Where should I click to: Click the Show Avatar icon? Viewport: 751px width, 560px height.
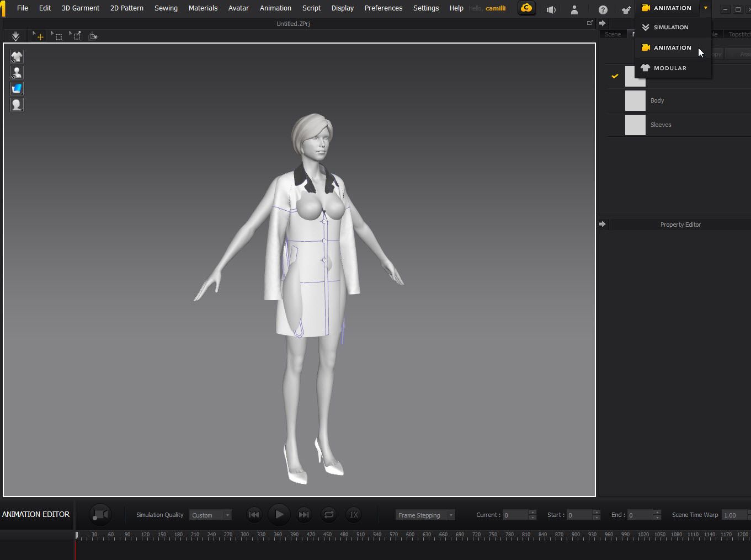coord(17,72)
